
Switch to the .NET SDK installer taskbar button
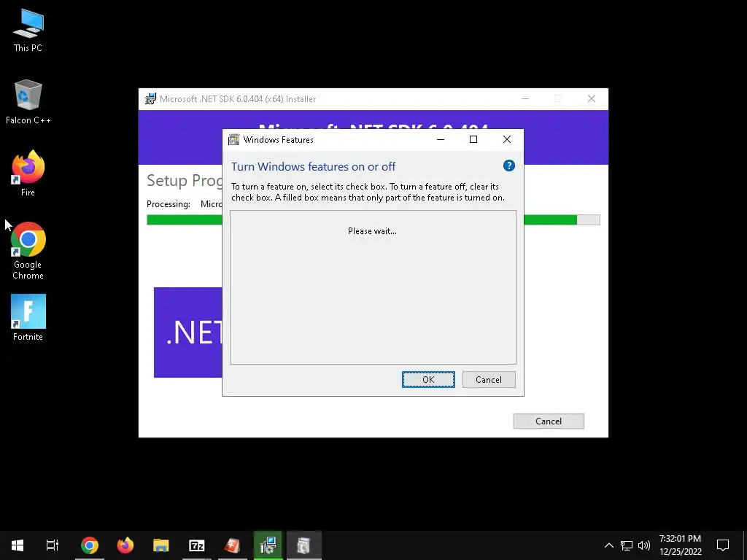pos(268,545)
